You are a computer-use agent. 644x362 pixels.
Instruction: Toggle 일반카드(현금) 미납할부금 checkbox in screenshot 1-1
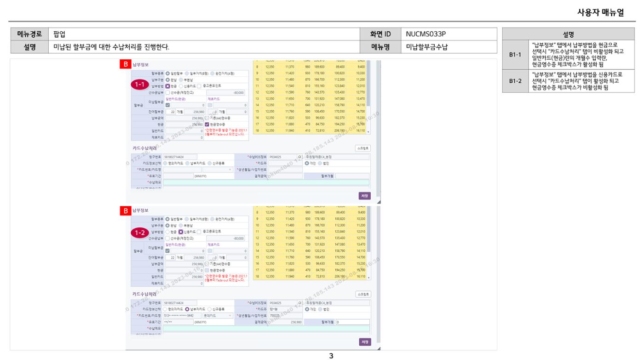(x=167, y=105)
